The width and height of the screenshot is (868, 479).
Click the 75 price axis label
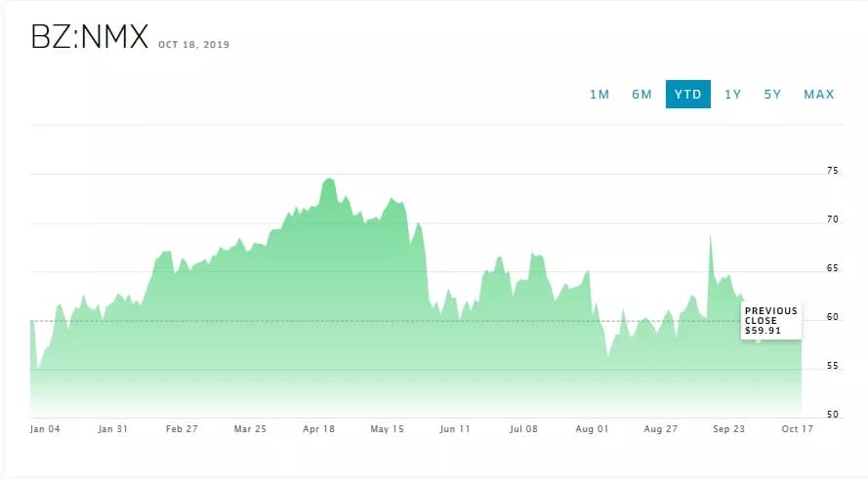point(832,171)
